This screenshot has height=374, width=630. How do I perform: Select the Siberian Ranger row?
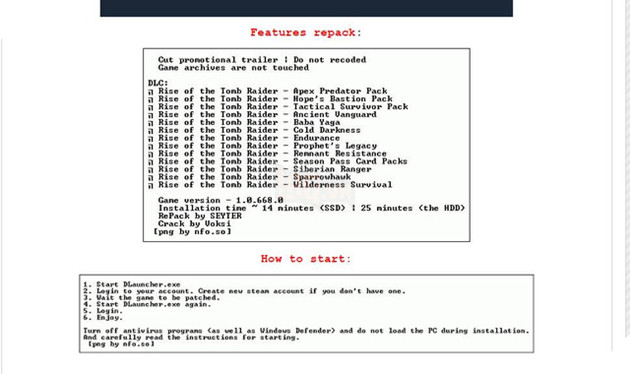[260, 169]
